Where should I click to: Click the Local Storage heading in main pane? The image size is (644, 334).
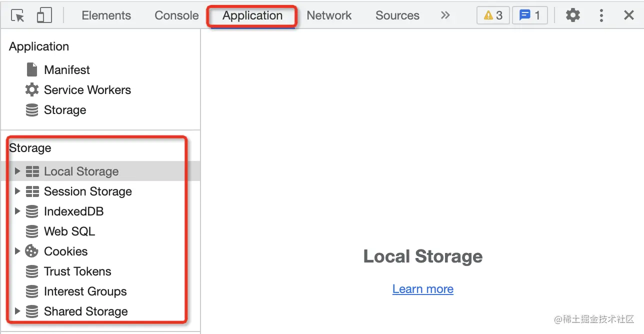[x=423, y=256]
